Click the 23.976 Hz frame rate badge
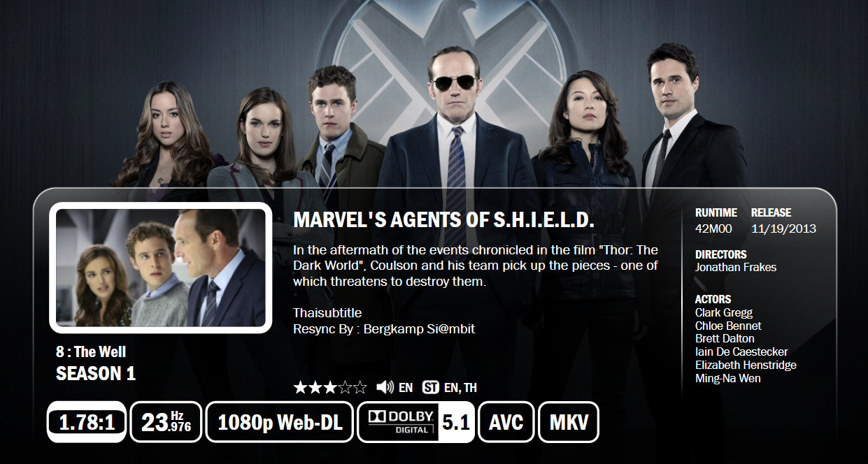Viewport: 868px width, 464px height. click(x=166, y=422)
